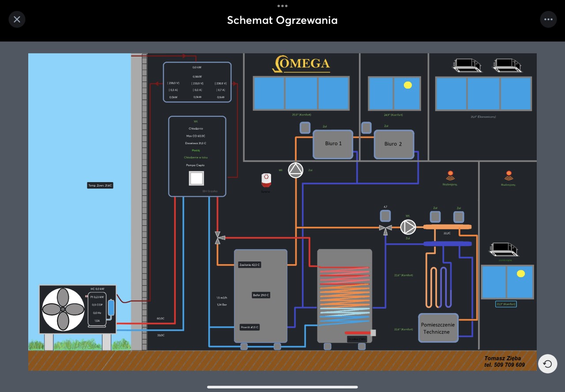Open the Biuro 1 room block
Image resolution: width=565 pixels, height=392 pixels.
pos(333,144)
